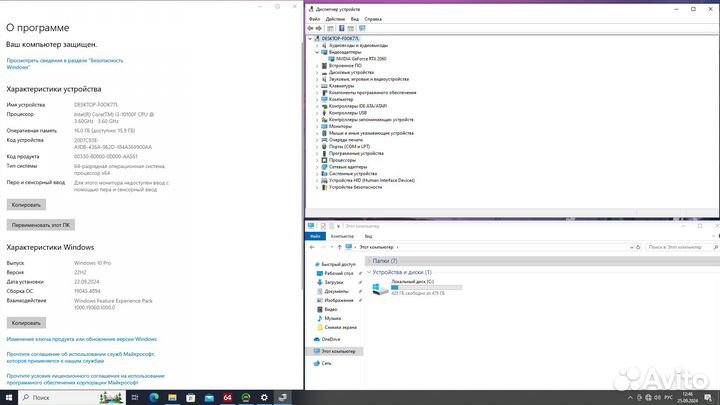The width and height of the screenshot is (720, 405).
Task: Open Загрузки in navigation pane
Action: point(333,282)
